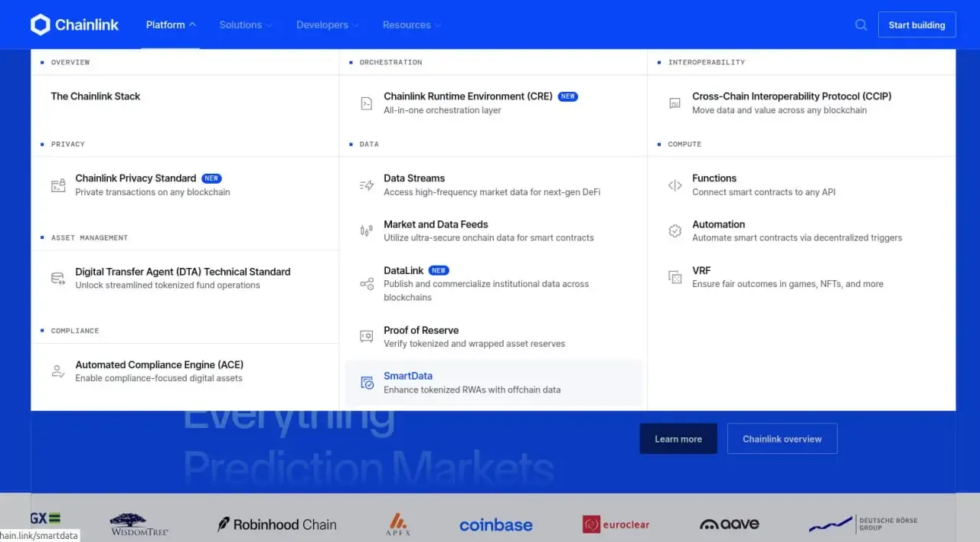980x542 pixels.
Task: Click the WisdomTree partner logo
Action: point(139,524)
